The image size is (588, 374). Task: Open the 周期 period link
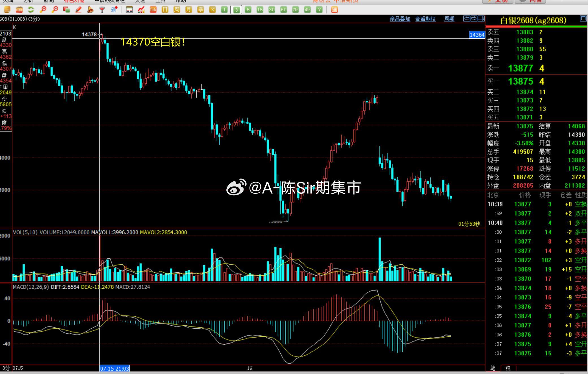coord(449,19)
